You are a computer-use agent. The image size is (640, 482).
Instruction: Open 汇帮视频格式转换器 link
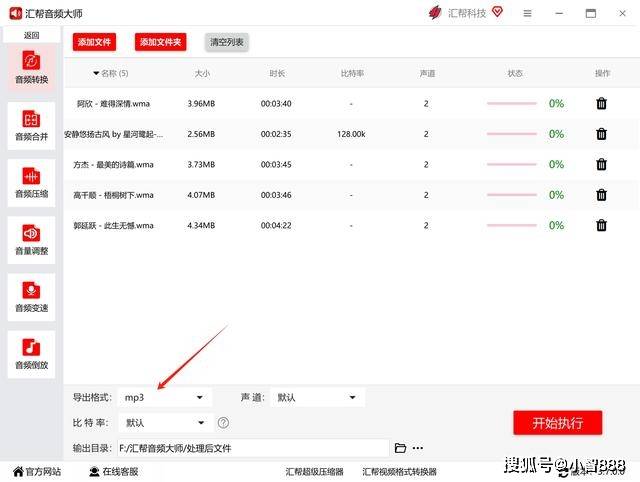(399, 472)
